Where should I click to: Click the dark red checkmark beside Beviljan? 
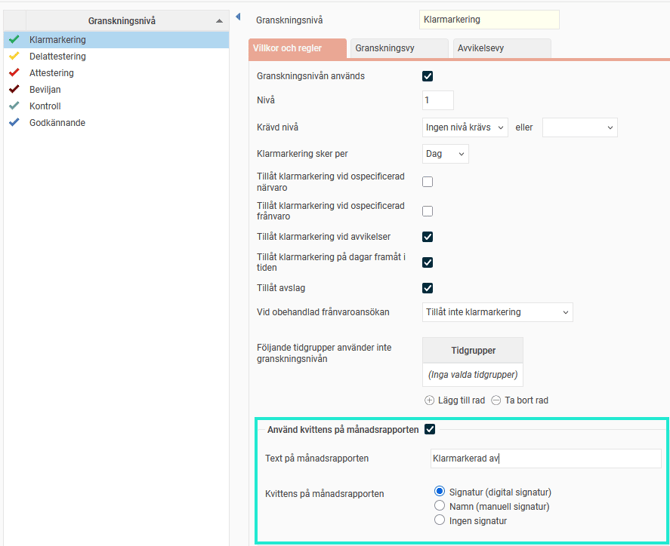(x=13, y=90)
